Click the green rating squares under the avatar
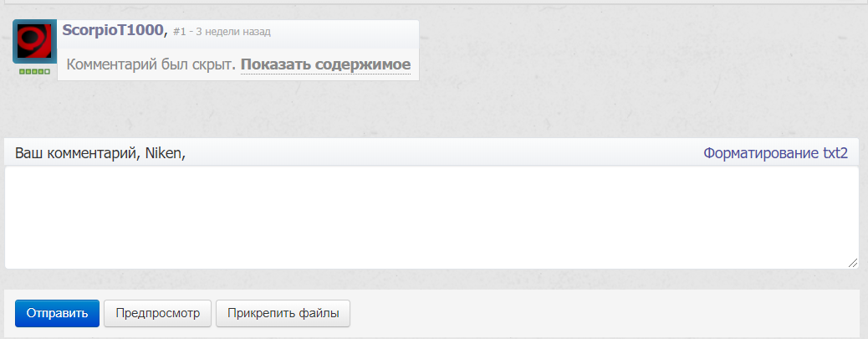Viewport: 868px width, 339px height. point(35,71)
